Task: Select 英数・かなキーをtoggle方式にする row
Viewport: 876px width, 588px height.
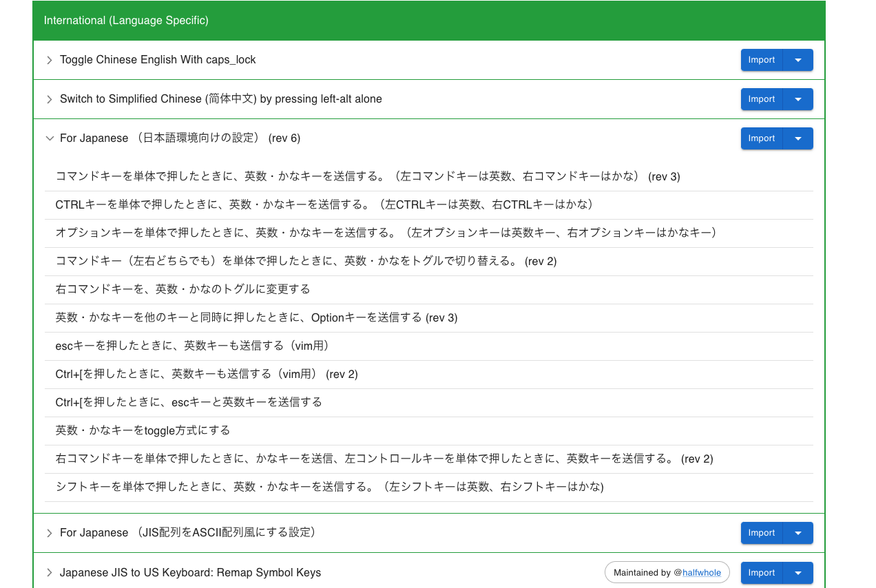Action: point(429,431)
